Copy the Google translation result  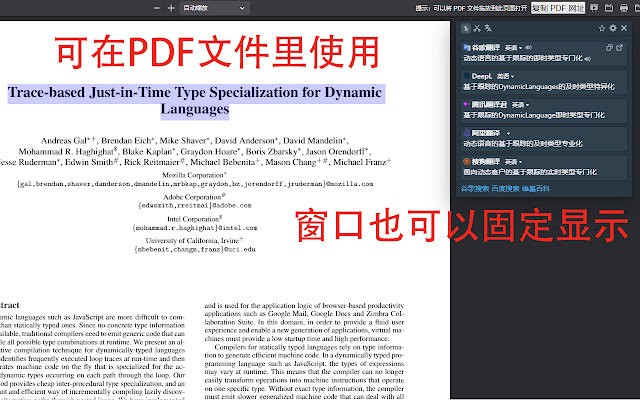[611, 47]
